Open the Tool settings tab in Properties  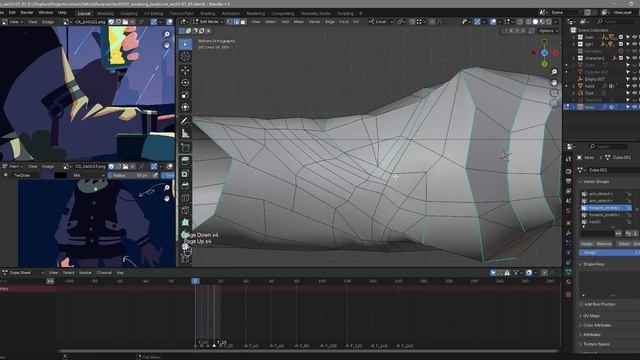pyautogui.click(x=568, y=159)
